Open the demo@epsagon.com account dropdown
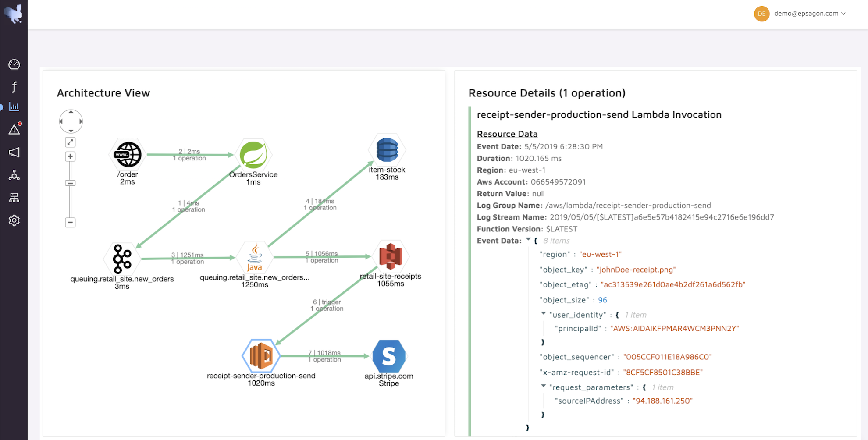Image resolution: width=868 pixels, height=440 pixels. pyautogui.click(x=809, y=14)
